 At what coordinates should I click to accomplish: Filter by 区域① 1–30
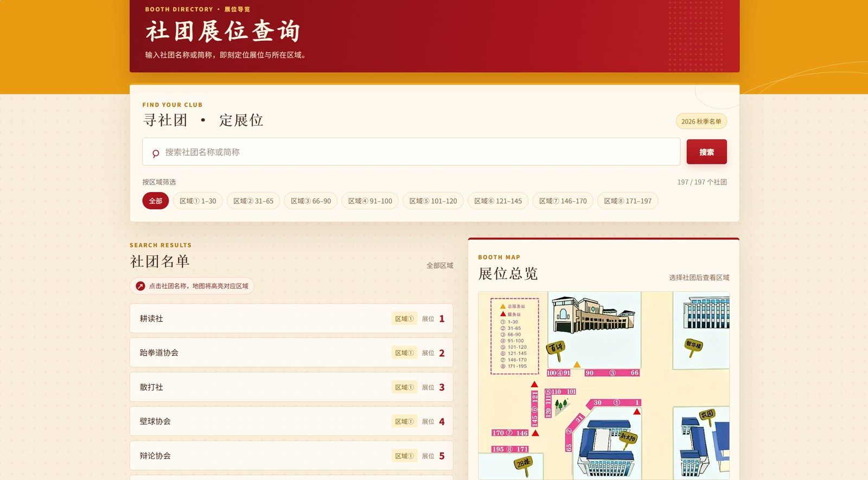click(197, 201)
